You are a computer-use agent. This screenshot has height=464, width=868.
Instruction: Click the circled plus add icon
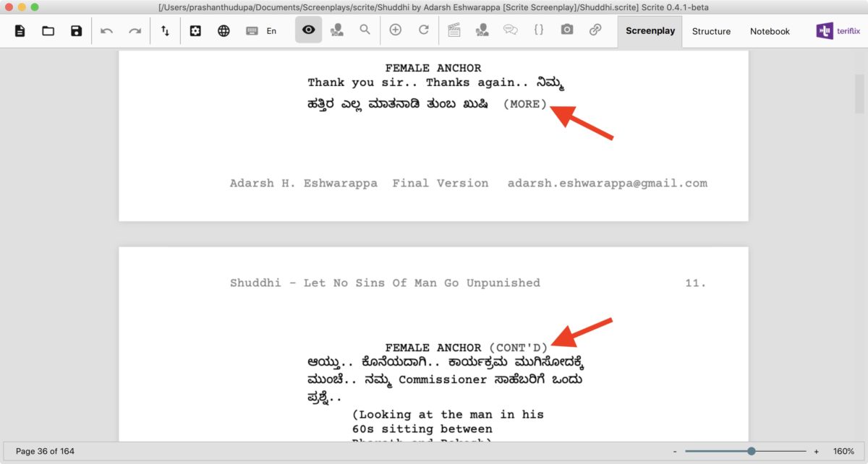(396, 30)
